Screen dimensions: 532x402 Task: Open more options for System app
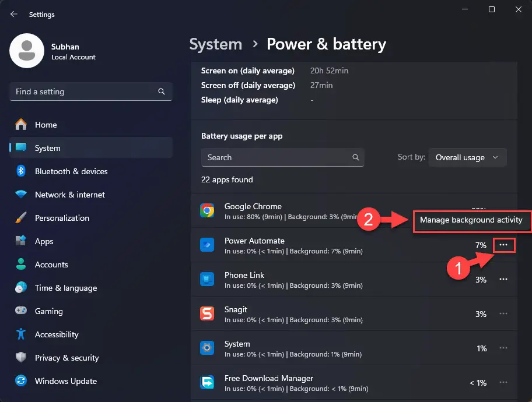click(503, 348)
